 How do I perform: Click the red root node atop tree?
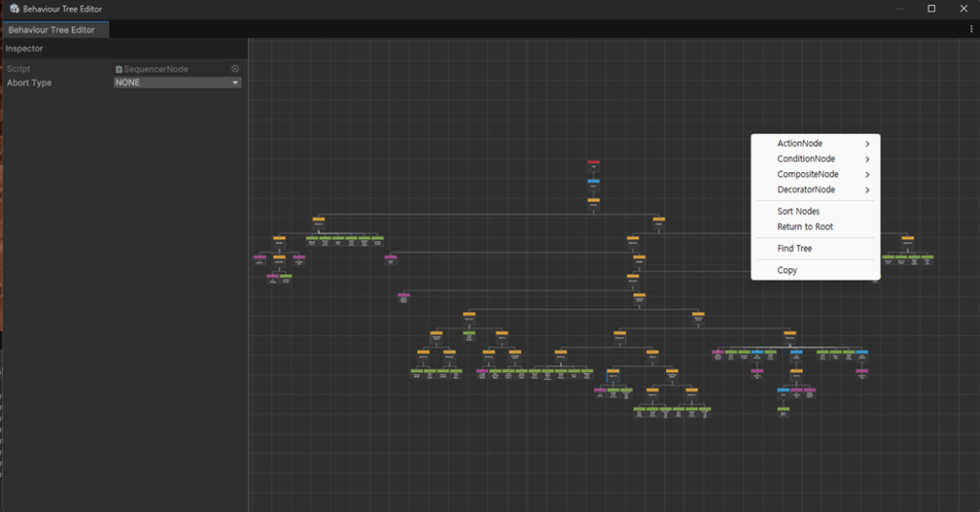pyautogui.click(x=593, y=163)
